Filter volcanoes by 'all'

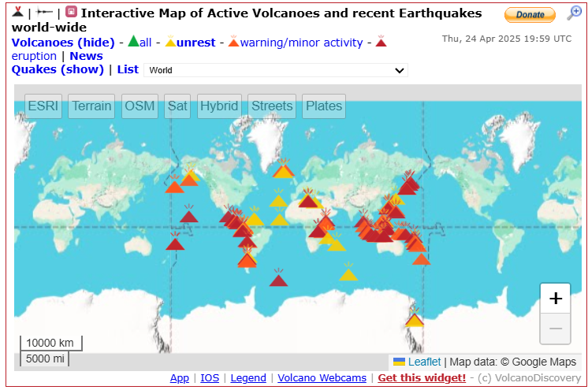(146, 42)
